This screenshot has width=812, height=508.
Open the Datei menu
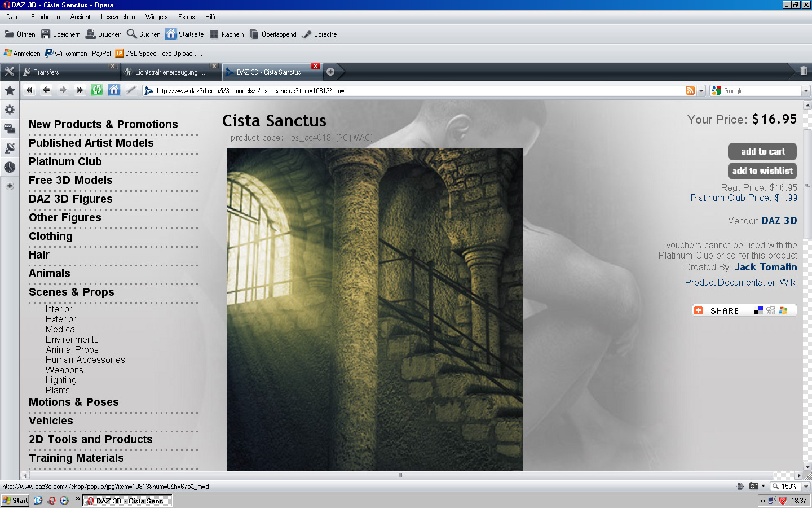coord(14,17)
